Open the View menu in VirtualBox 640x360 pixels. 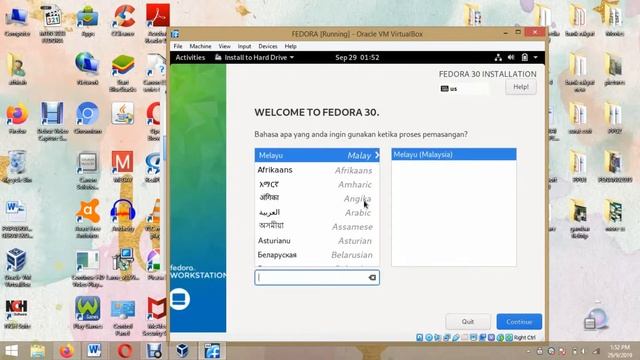(224, 46)
